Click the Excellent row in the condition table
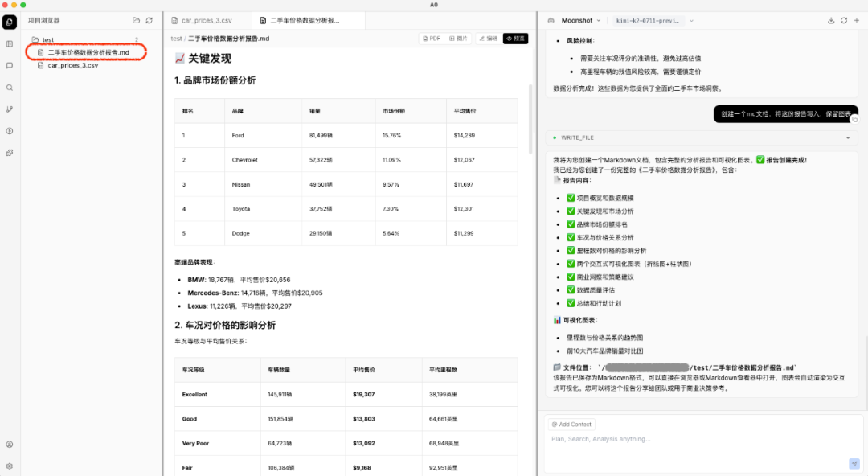This screenshot has width=868, height=476. [x=346, y=394]
